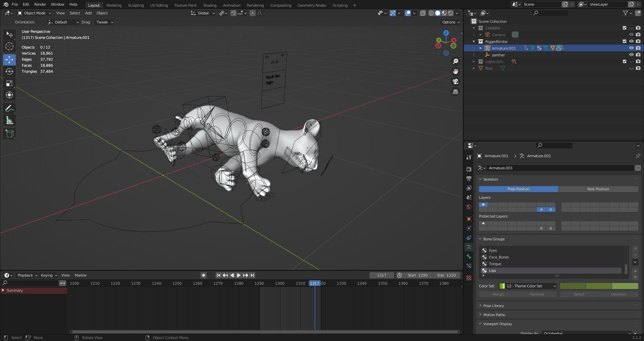Switch to solid viewport shading
Viewport: 644px width, 341px height.
438,13
